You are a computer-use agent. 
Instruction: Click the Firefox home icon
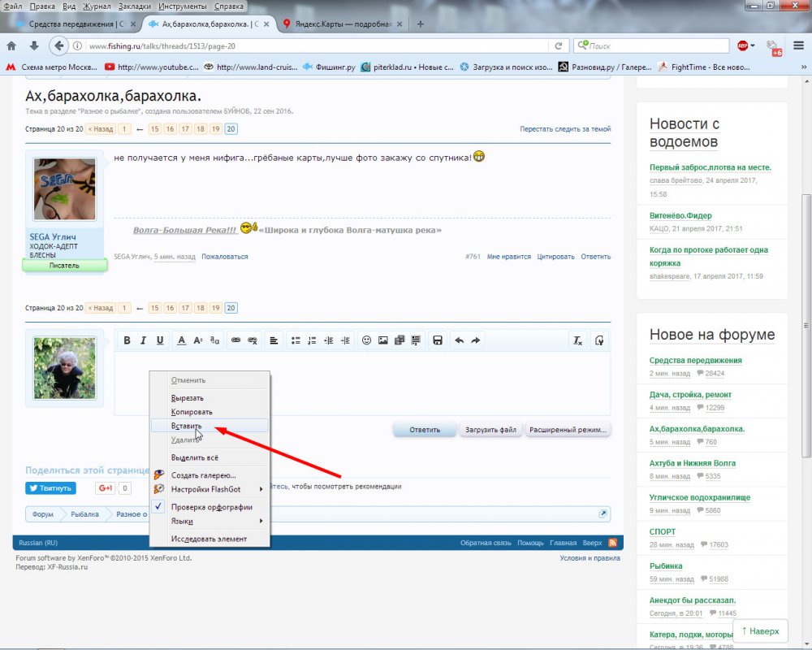coord(12,45)
